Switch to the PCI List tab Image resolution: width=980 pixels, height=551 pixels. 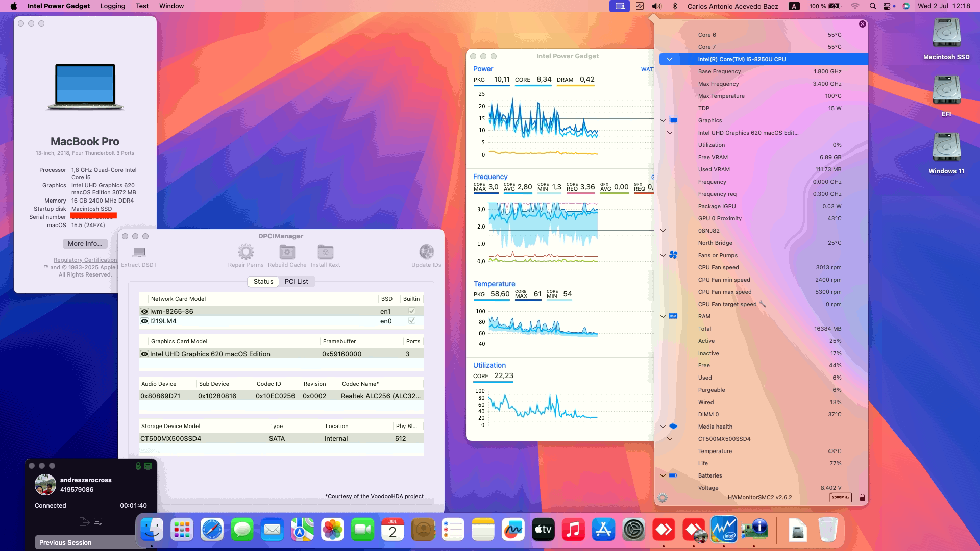[297, 281]
